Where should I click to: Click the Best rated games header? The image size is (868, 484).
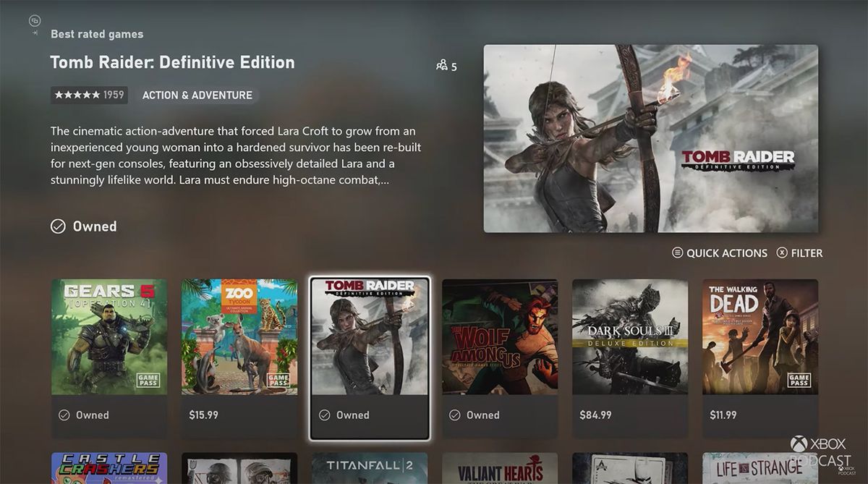96,33
